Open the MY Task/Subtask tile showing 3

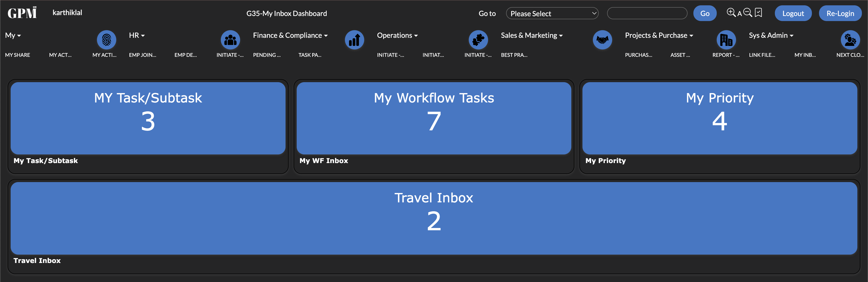[x=148, y=118]
